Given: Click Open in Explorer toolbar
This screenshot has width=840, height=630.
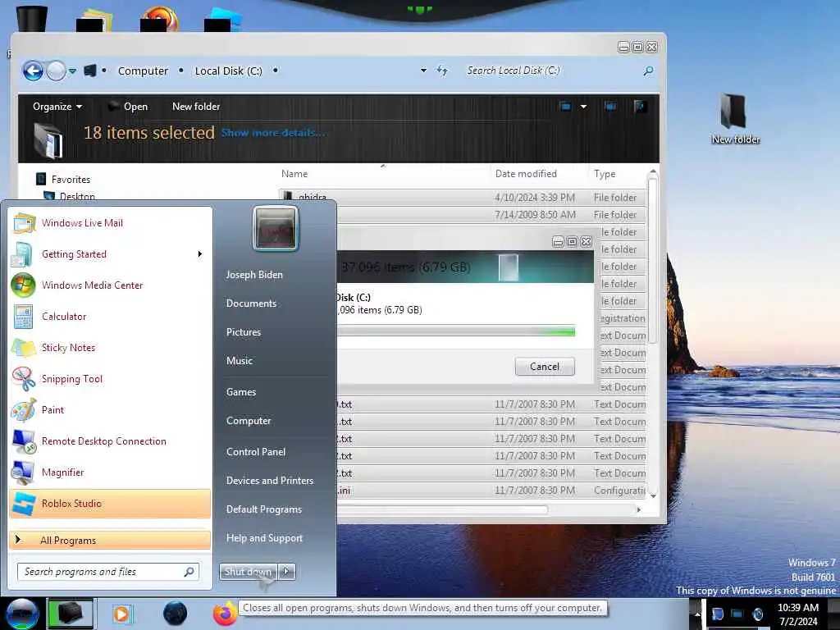Looking at the screenshot, I should [128, 107].
